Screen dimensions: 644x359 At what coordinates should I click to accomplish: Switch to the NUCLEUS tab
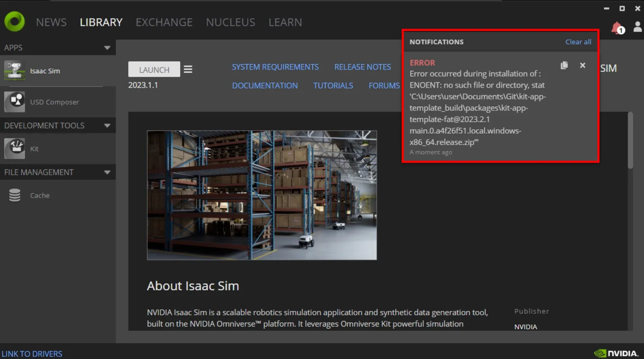click(x=231, y=22)
